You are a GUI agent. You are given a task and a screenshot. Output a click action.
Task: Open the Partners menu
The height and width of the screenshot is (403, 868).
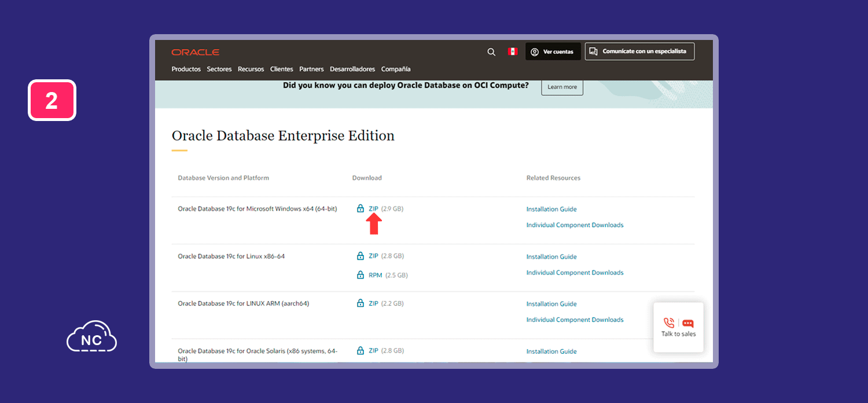point(311,69)
